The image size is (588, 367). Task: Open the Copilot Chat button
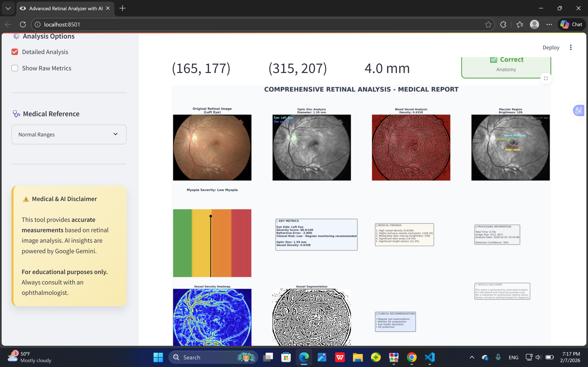571,24
